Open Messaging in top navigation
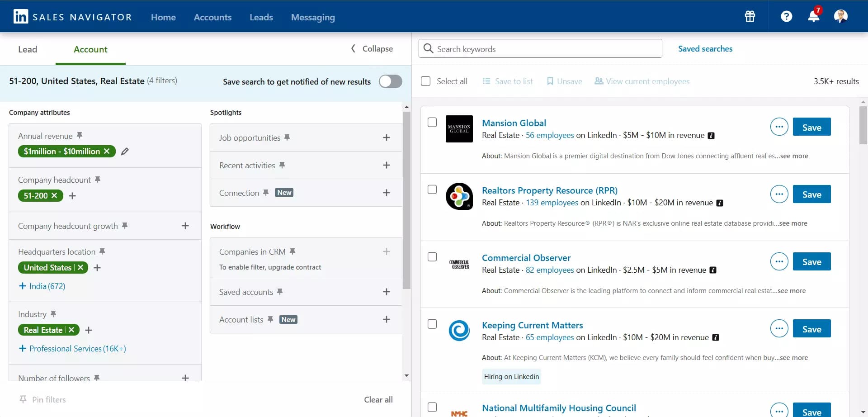 point(313,17)
